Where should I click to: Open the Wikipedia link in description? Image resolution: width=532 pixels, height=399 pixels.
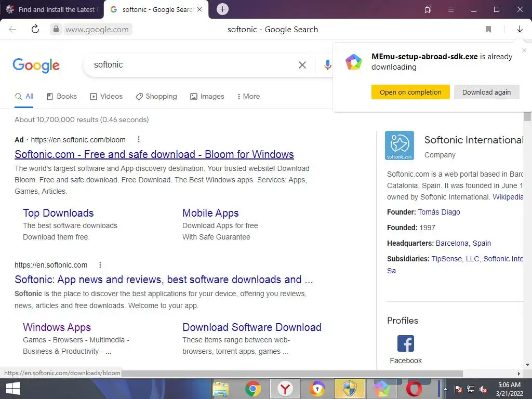click(x=508, y=197)
